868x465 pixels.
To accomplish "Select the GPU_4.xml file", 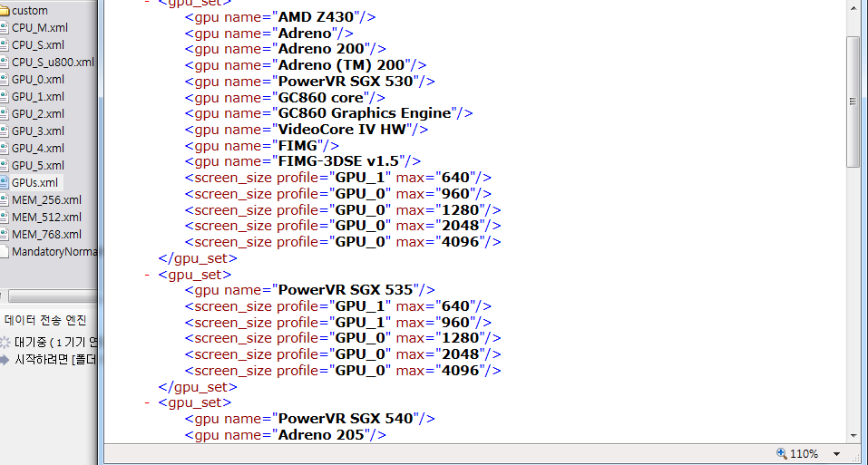I will click(38, 148).
